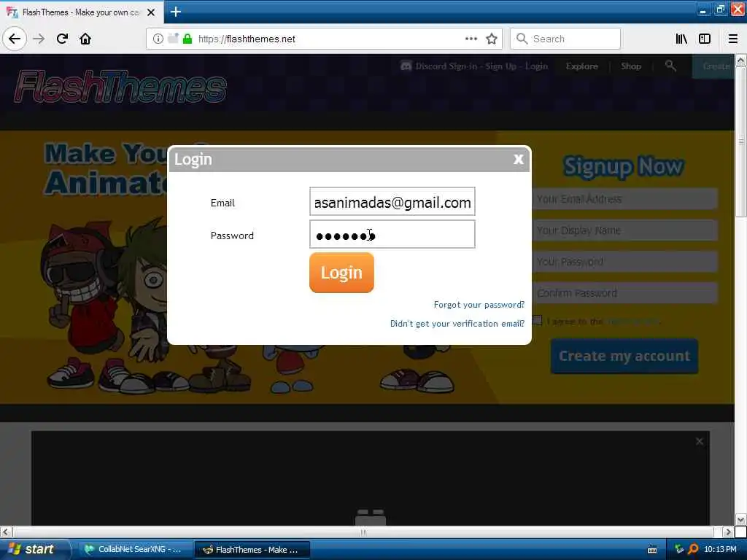Viewport: 747px width, 560px height.
Task: Click the Email input field
Action: pyautogui.click(x=392, y=201)
